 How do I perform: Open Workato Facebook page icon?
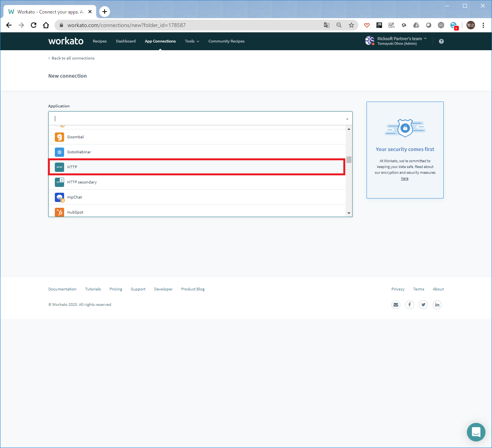[x=410, y=305]
